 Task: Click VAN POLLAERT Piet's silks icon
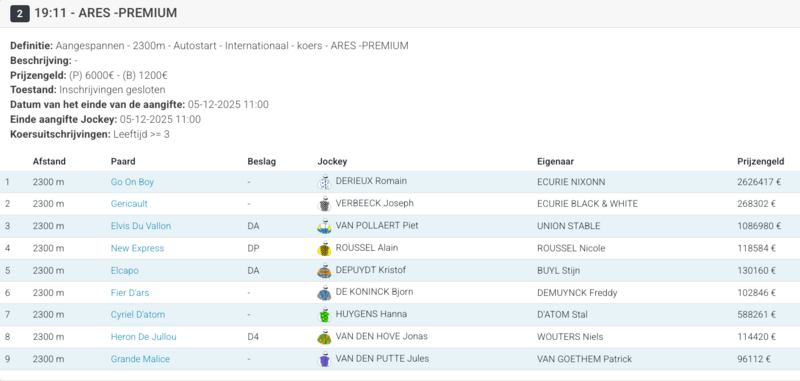pyautogui.click(x=324, y=226)
